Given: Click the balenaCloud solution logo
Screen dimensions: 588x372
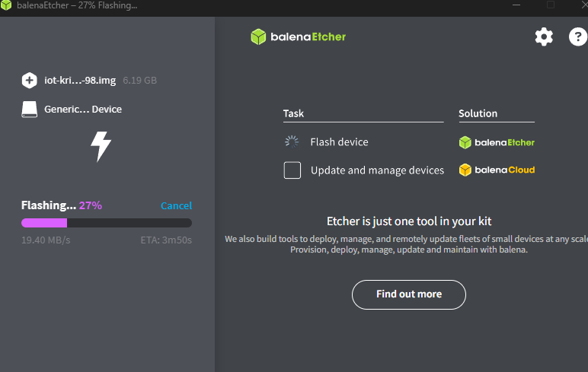Looking at the screenshot, I should coord(497,170).
